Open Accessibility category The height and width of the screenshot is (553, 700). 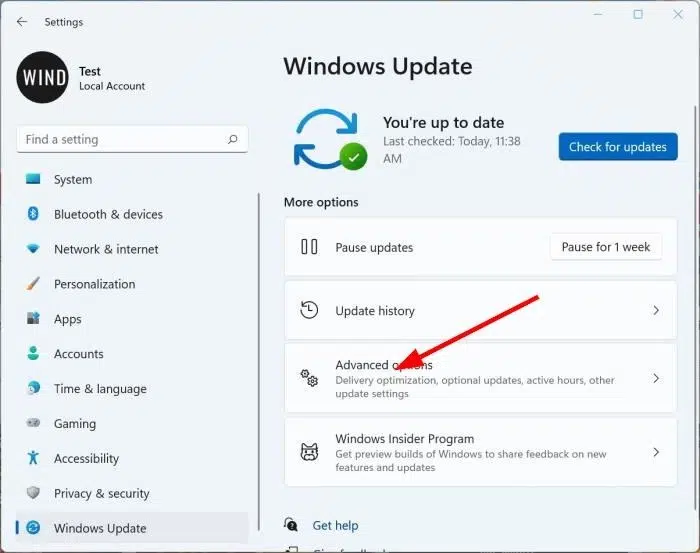point(132,458)
